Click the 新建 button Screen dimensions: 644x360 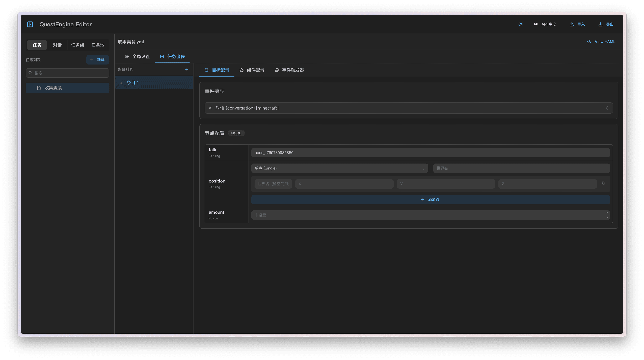97,60
